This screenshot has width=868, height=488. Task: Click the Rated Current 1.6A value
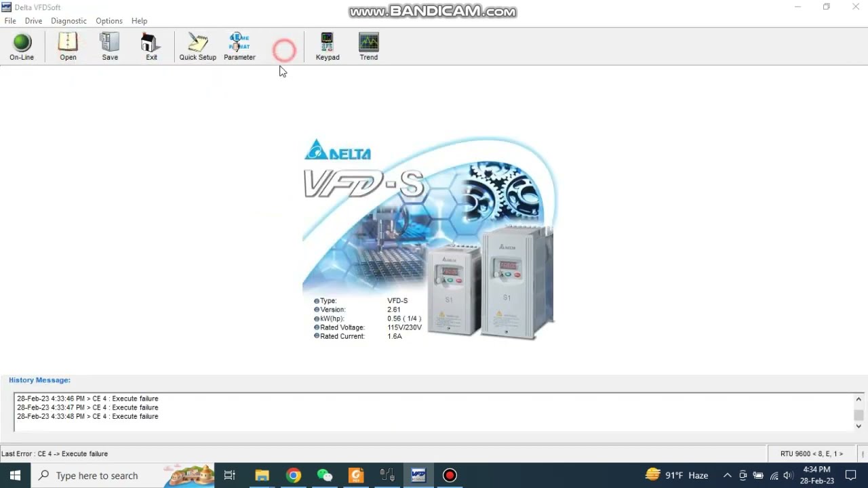tap(395, 336)
